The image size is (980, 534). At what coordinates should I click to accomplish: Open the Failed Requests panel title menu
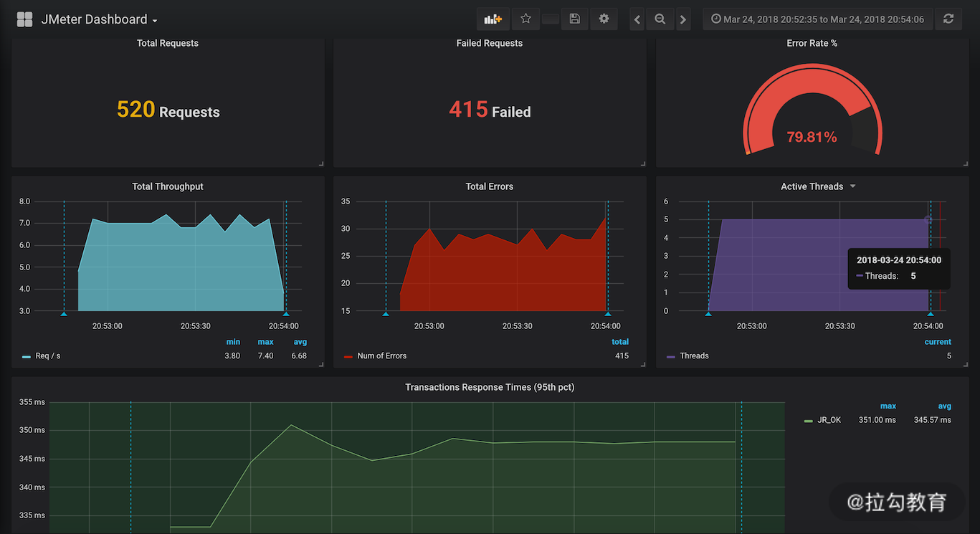(490, 43)
